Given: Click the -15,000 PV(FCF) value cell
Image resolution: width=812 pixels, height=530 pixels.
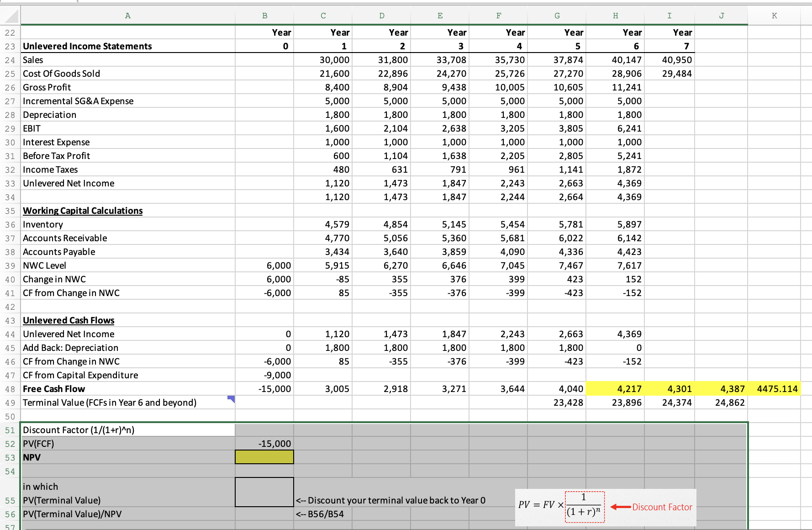Looking at the screenshot, I should pos(264,443).
